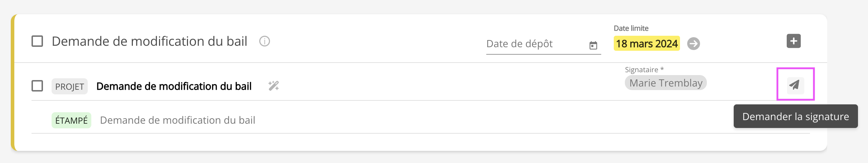Click the grey PROJET status badge
The height and width of the screenshot is (163, 868).
(x=69, y=87)
